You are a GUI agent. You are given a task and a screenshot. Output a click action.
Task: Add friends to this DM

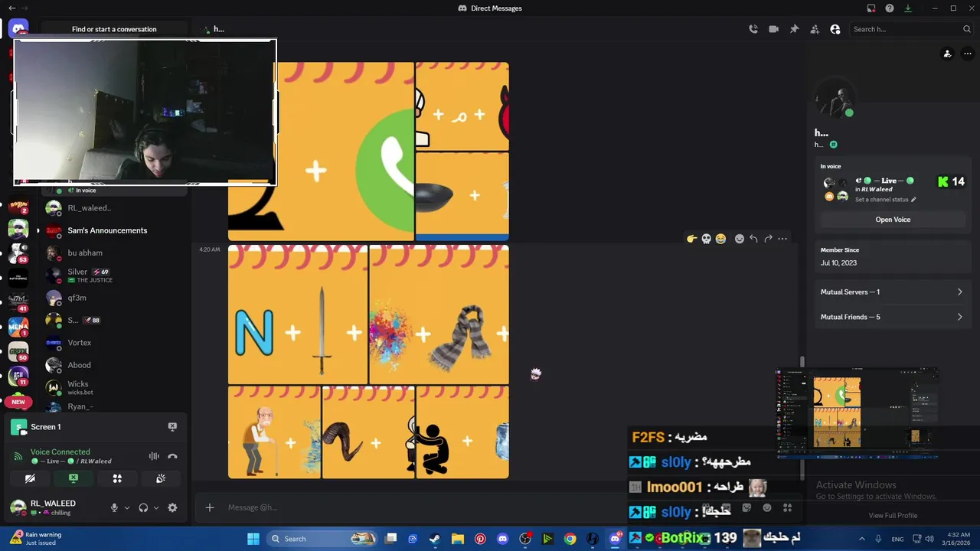click(x=815, y=29)
